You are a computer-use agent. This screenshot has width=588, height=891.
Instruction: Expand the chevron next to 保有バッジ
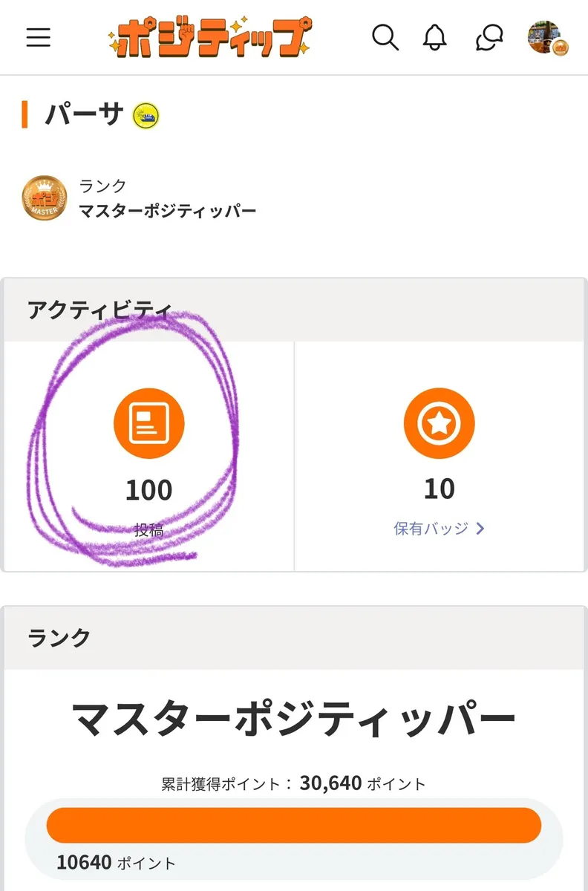click(480, 529)
